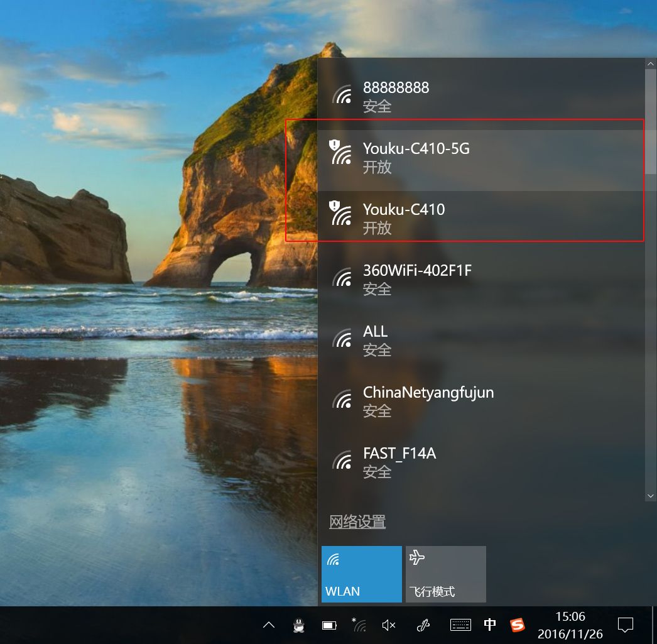Open the Action Center notification icon
The height and width of the screenshot is (644, 657).
click(x=626, y=625)
